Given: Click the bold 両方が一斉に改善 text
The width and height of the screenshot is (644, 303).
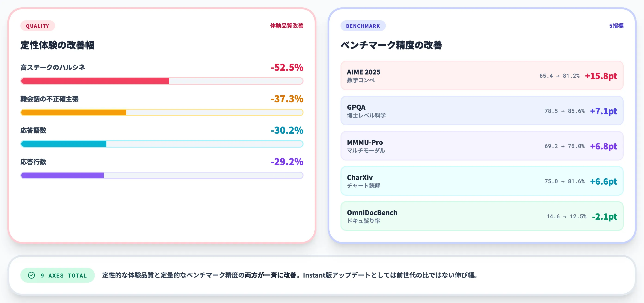Looking at the screenshot, I should click(x=270, y=275).
